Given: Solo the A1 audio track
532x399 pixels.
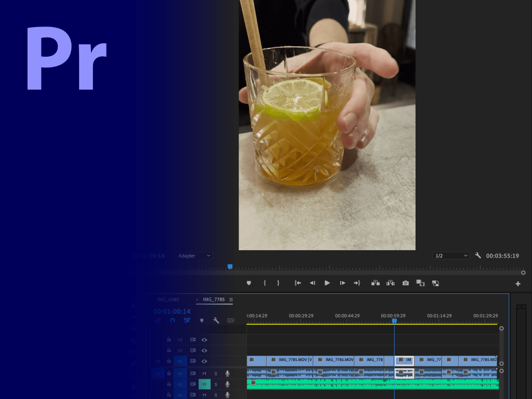Looking at the screenshot, I should click(x=216, y=374).
